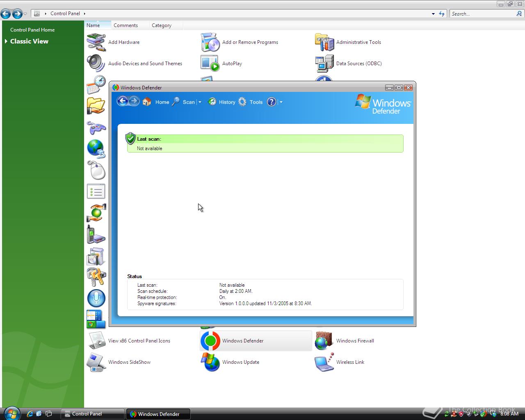The image size is (525, 420).
Task: Open Windows Defender control panel item
Action: tap(256, 340)
